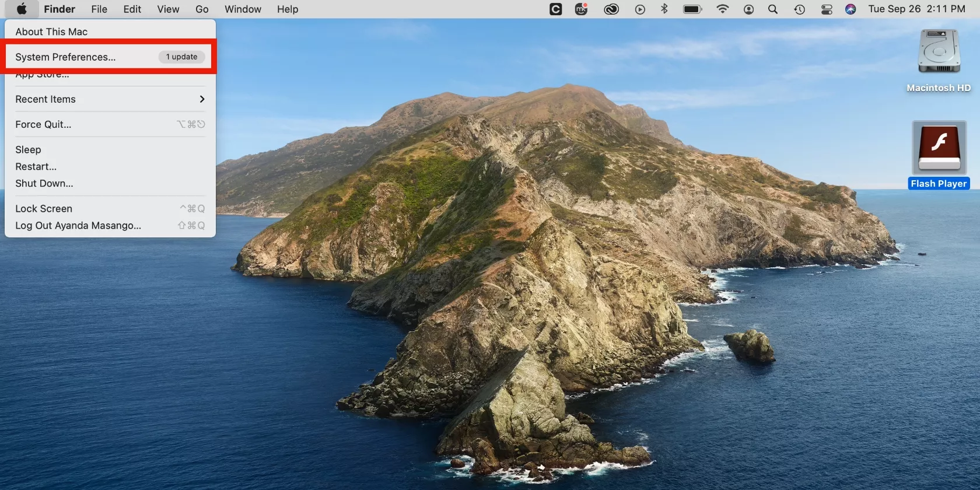Launch Siri from the menu bar
The width and height of the screenshot is (980, 490).
(x=850, y=9)
